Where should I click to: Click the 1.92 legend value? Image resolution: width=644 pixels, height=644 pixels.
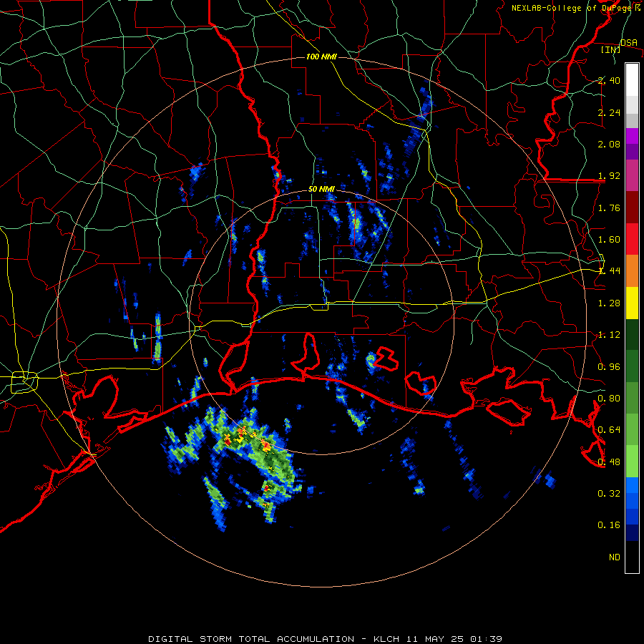coord(609,176)
